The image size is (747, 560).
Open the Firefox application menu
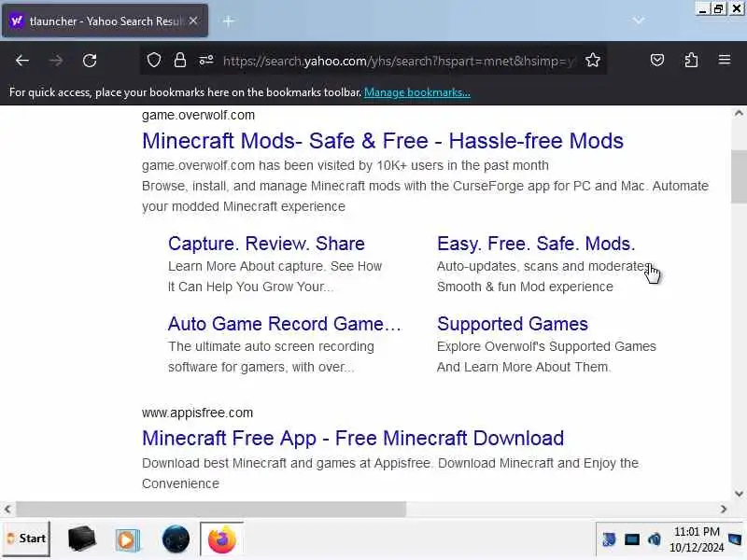(725, 60)
